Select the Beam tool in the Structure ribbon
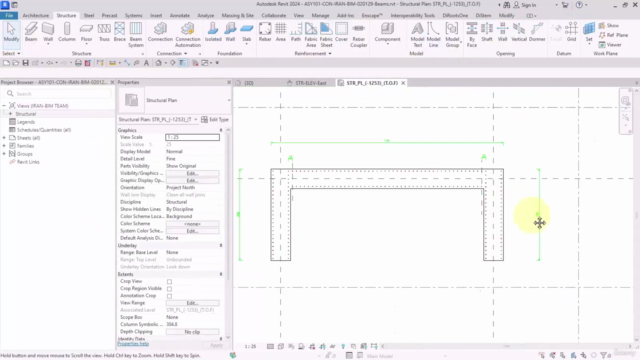640x360 pixels. 31,32
